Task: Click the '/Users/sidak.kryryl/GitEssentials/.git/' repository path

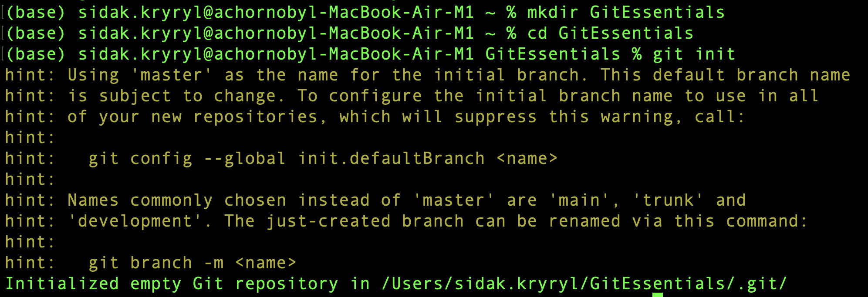Action: pos(584,284)
